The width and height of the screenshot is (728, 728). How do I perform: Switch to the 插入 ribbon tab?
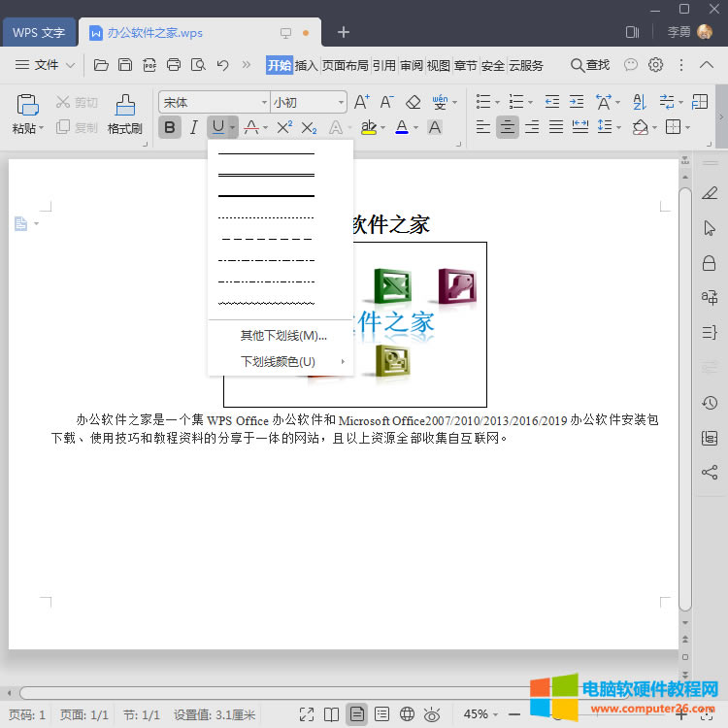306,65
